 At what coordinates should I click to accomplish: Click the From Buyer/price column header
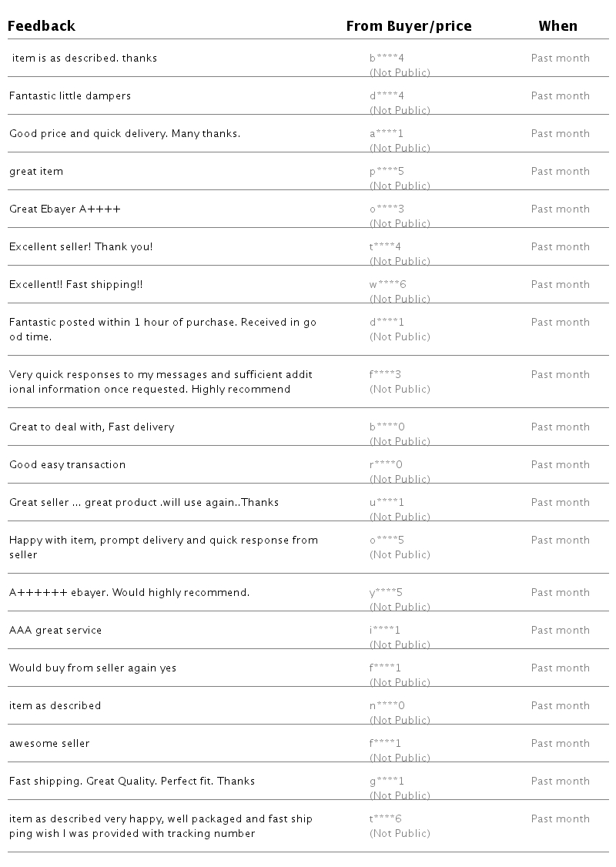pos(408,26)
